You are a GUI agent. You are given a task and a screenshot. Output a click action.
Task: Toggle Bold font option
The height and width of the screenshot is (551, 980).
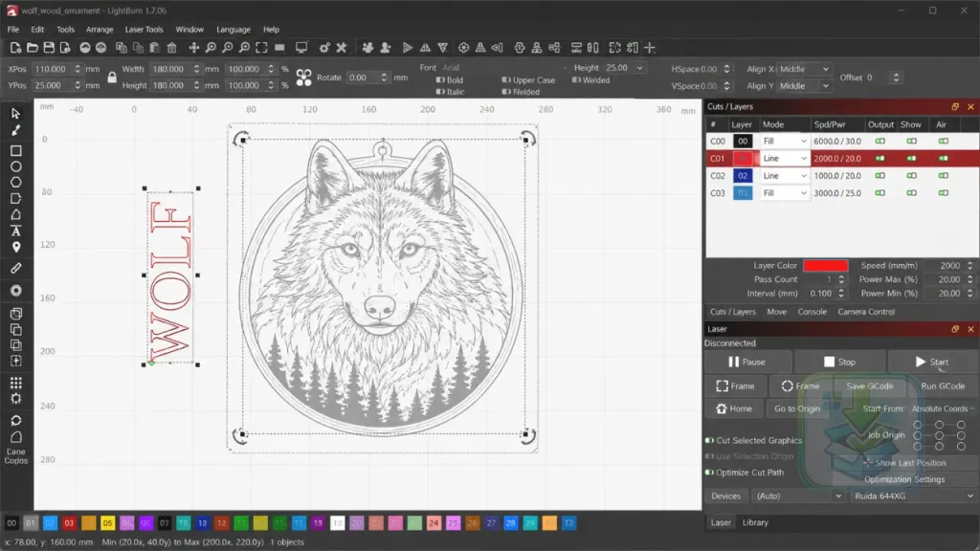pyautogui.click(x=440, y=80)
